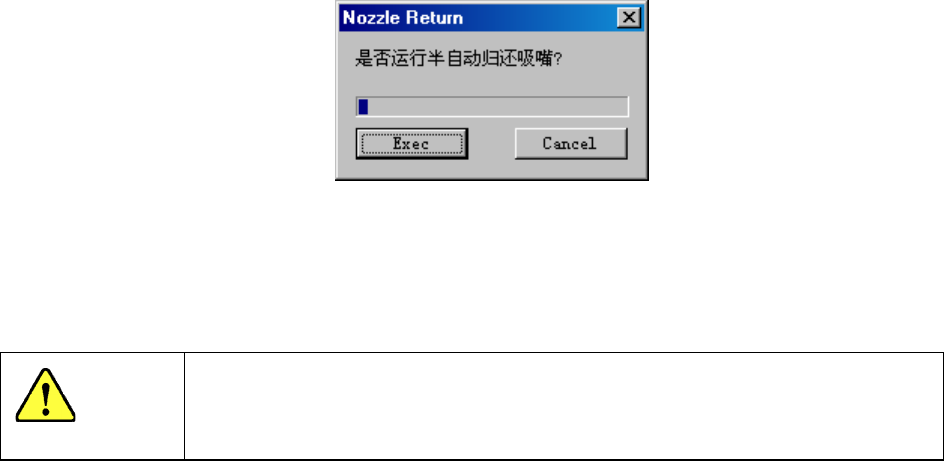Confirm with the focused Exec button
The image size is (944, 461).
tap(412, 143)
